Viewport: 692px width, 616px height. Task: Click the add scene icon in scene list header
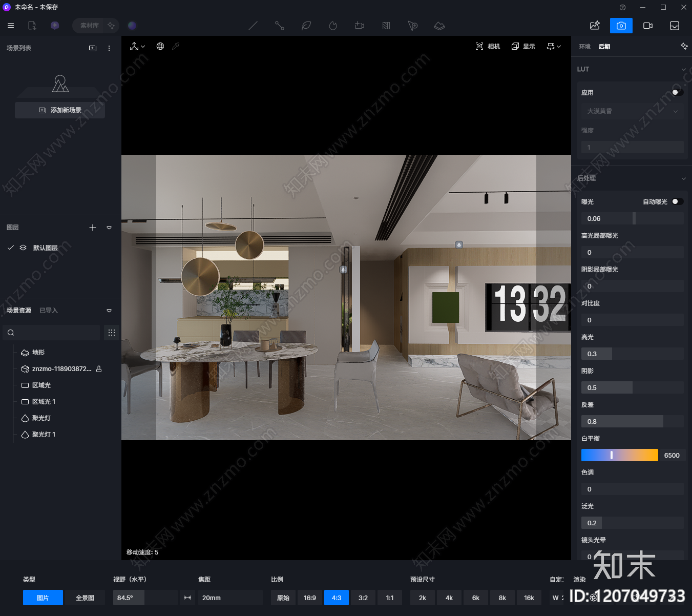(x=93, y=48)
